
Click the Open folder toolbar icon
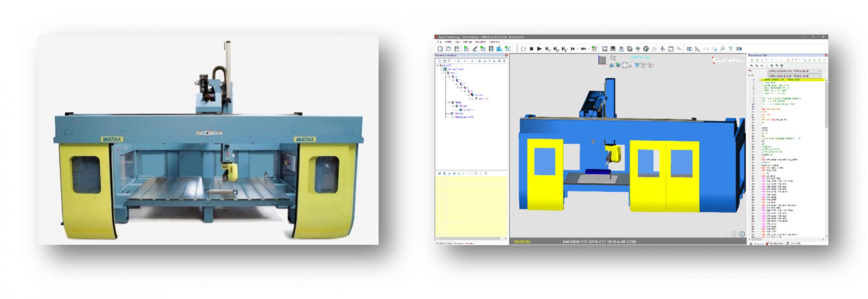pos(448,49)
